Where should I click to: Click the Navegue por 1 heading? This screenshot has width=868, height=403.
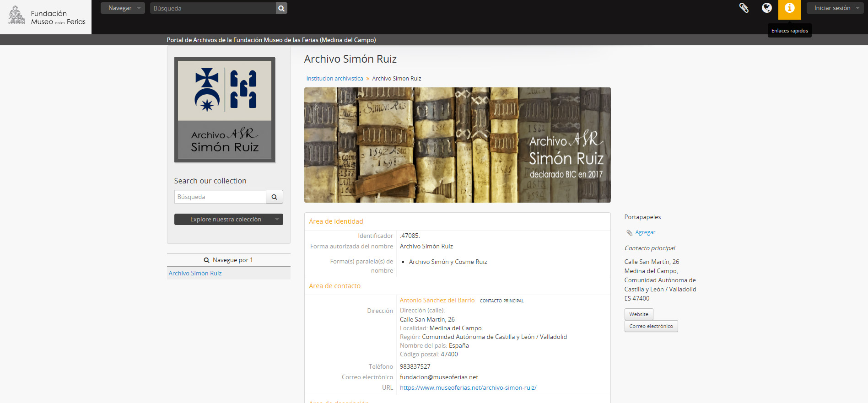pyautogui.click(x=228, y=260)
